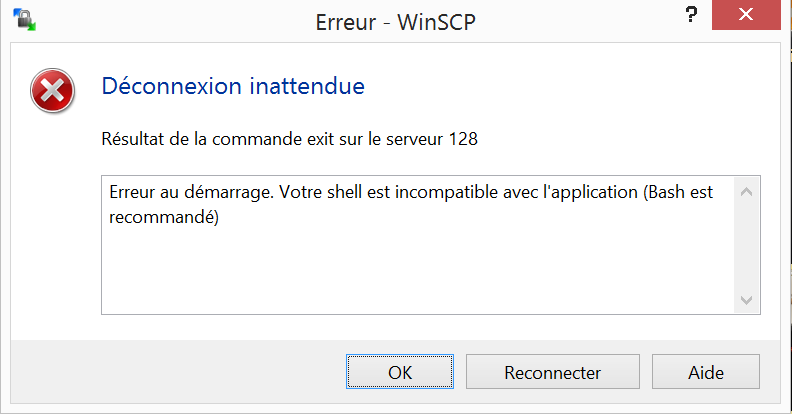Click the scroll up arrow in message box
This screenshot has width=792, height=414.
[747, 192]
